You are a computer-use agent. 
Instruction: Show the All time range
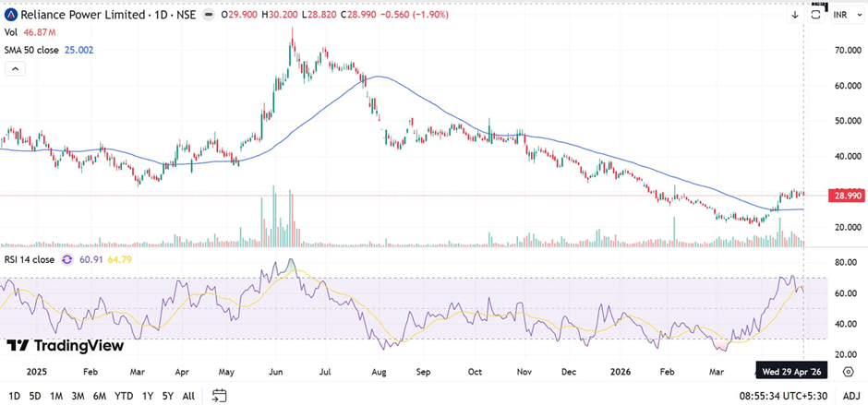point(188,396)
